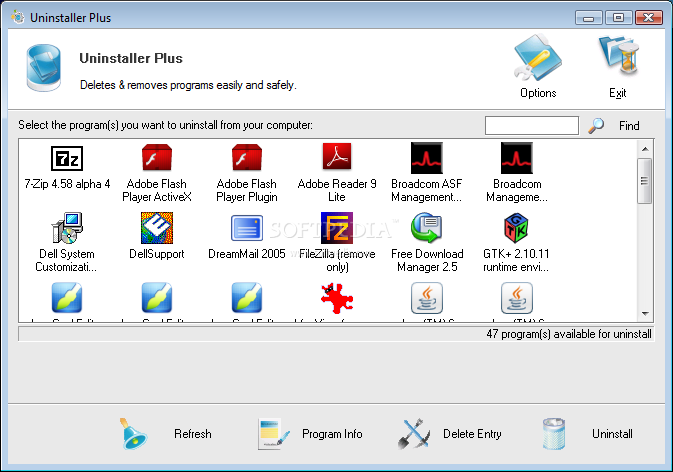673x472 pixels.
Task: Select Adobe Flash Player Plugin icon
Action: [247, 157]
